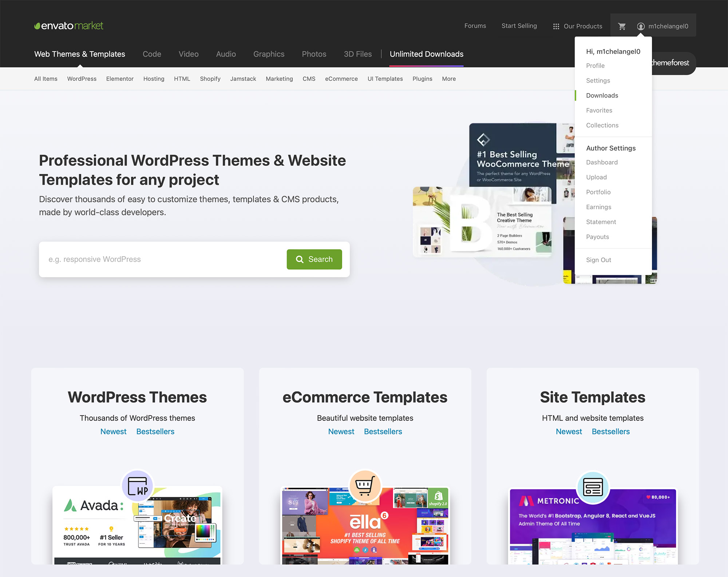The image size is (728, 577).
Task: Click Newest link under eCommerce Templates
Action: [x=341, y=431]
